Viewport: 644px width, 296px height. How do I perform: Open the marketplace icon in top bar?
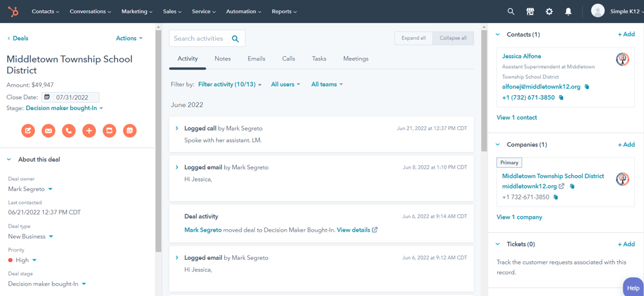point(530,12)
